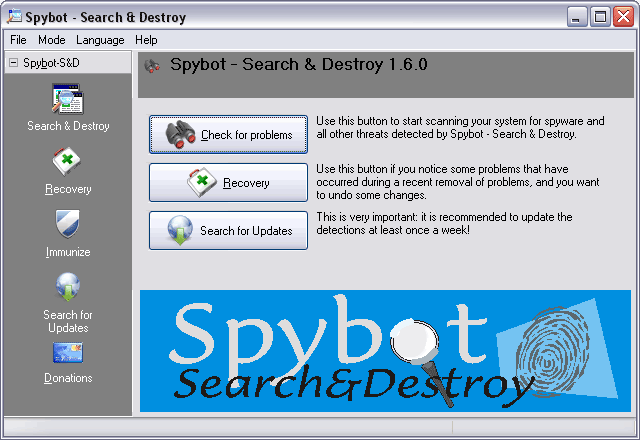The width and height of the screenshot is (640, 440).
Task: Click the Donations credit card icon
Action: [x=67, y=353]
